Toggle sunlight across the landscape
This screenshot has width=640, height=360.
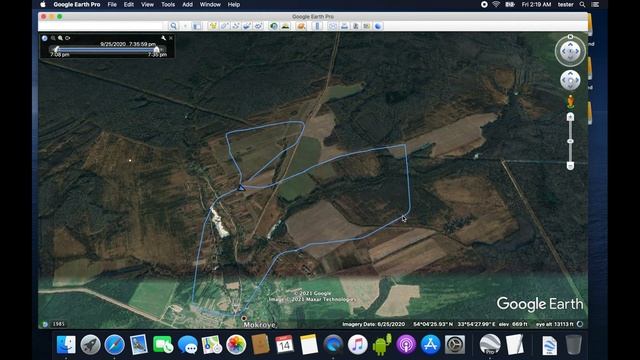[x=285, y=26]
